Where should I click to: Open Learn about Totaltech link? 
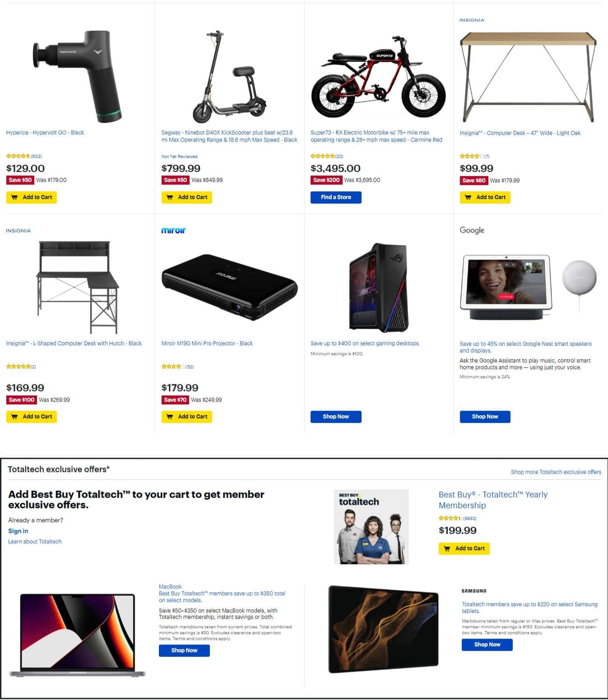tap(35, 541)
